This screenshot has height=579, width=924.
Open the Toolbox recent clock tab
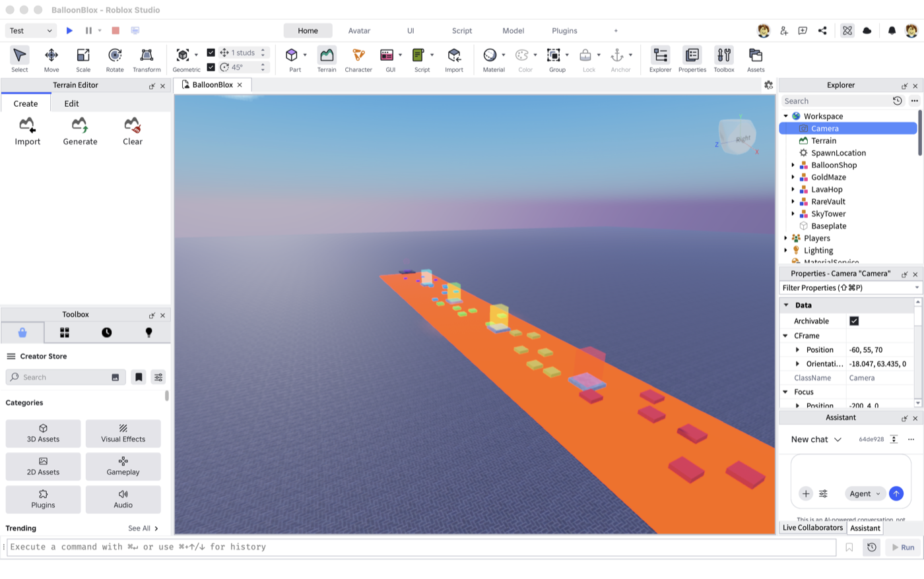tap(107, 333)
